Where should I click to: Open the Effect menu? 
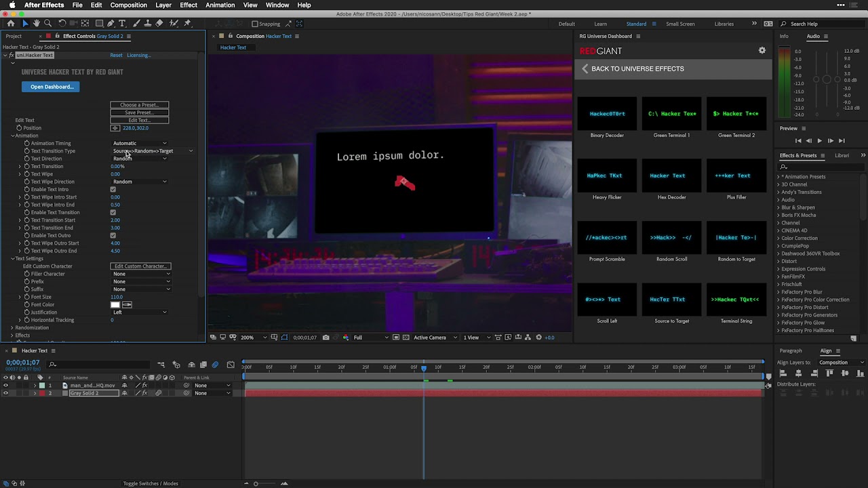189,5
